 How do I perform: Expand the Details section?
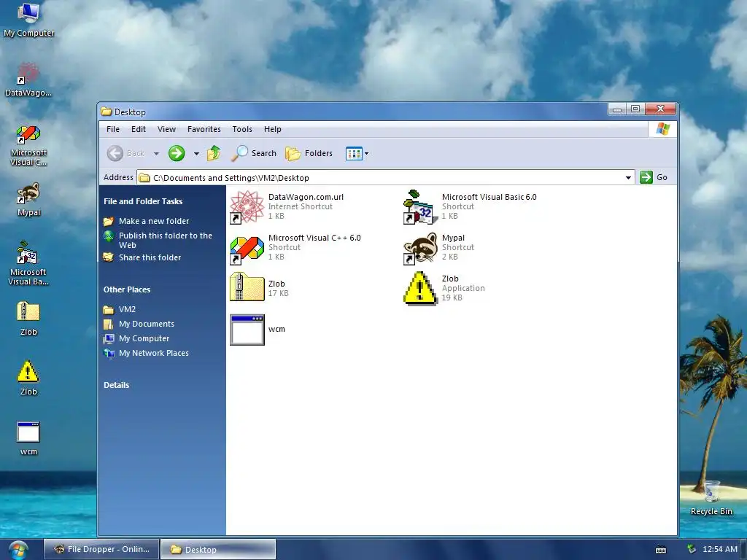[x=116, y=385]
